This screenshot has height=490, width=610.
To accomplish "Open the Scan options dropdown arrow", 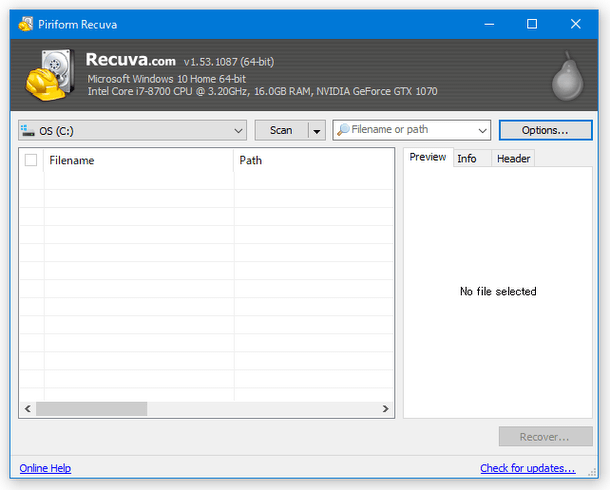I will 317,131.
